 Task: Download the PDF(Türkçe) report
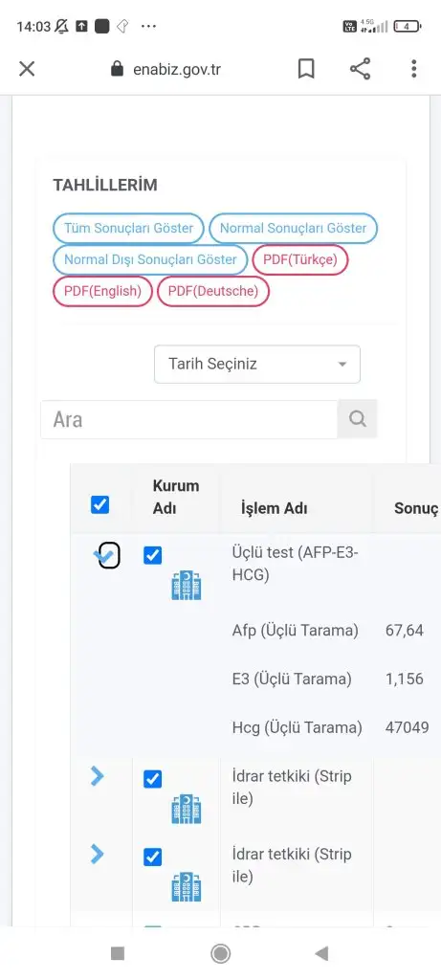pyautogui.click(x=299, y=259)
